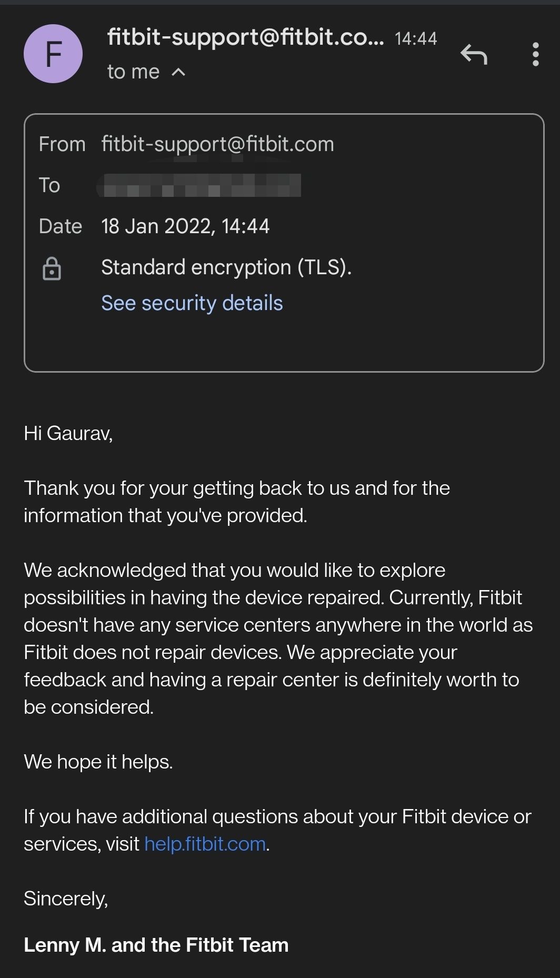560x978 pixels.
Task: Tap the reply arrow icon
Action: (474, 54)
